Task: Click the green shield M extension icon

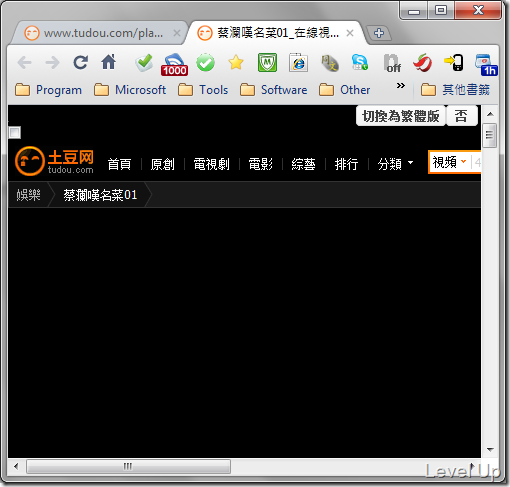Action: click(x=267, y=62)
